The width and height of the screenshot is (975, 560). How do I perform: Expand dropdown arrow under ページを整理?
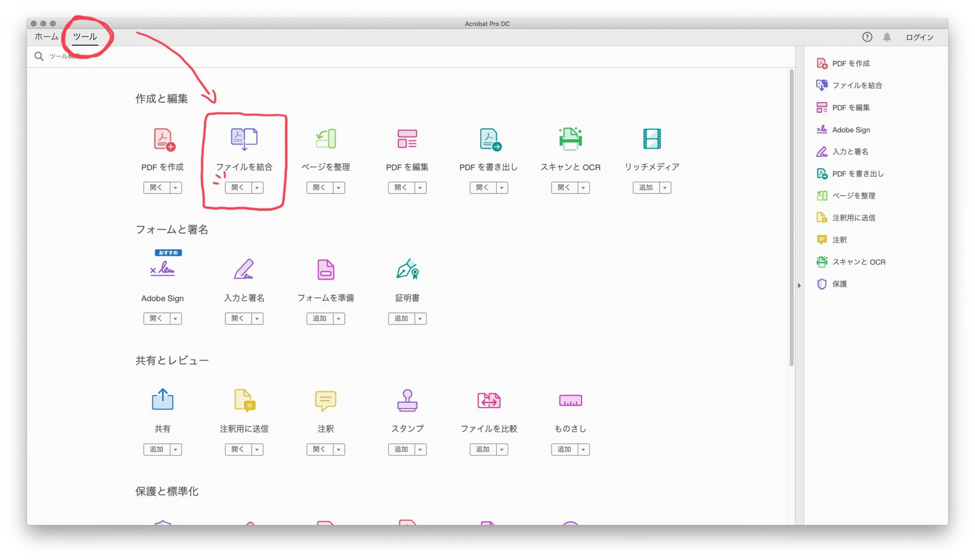339,188
